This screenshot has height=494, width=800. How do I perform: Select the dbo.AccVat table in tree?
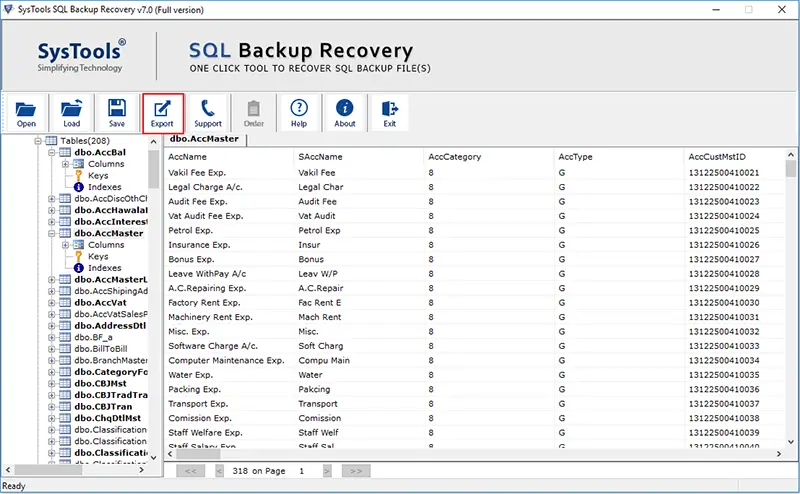[x=100, y=303]
